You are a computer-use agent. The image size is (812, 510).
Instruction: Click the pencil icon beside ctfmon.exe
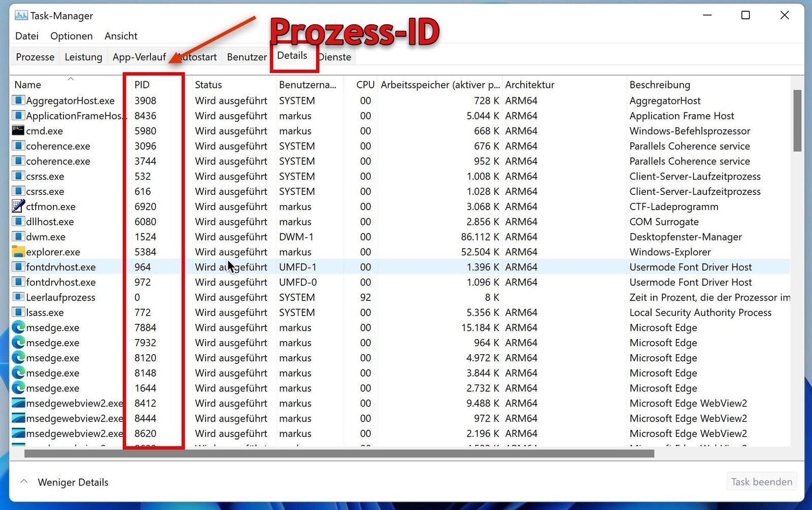[17, 207]
